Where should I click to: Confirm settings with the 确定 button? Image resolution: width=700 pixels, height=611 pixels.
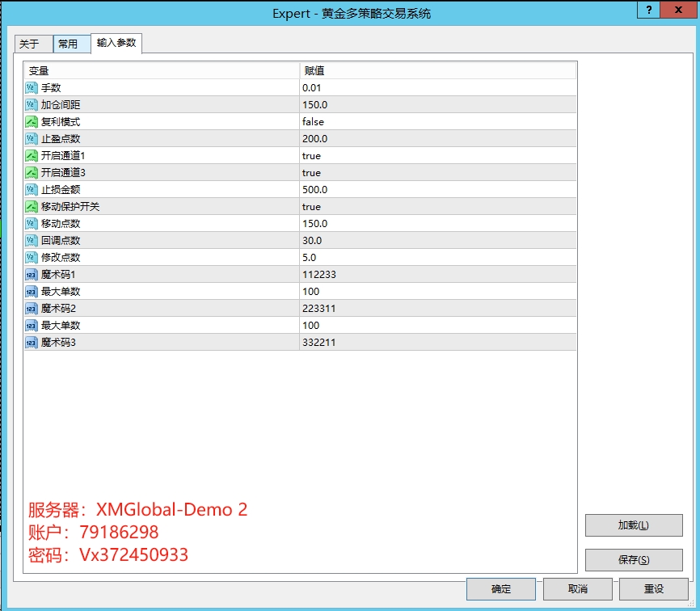(x=501, y=589)
